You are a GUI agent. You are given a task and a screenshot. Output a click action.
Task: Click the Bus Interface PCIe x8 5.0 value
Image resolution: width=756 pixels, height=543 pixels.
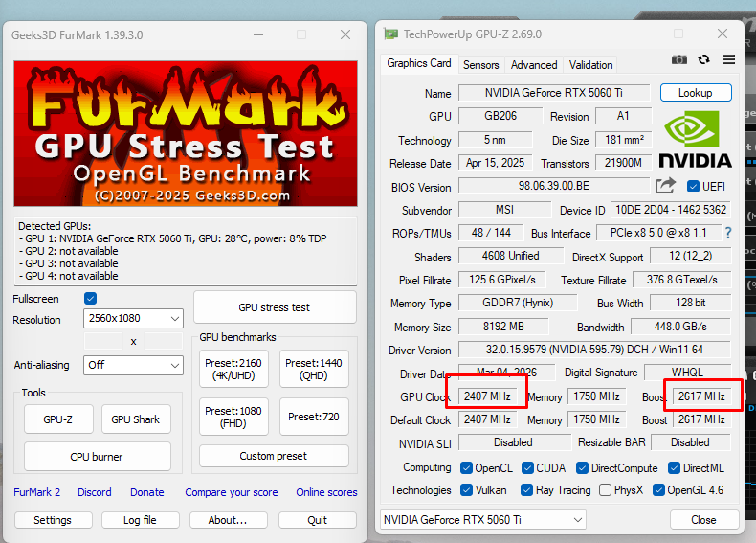coord(658,233)
